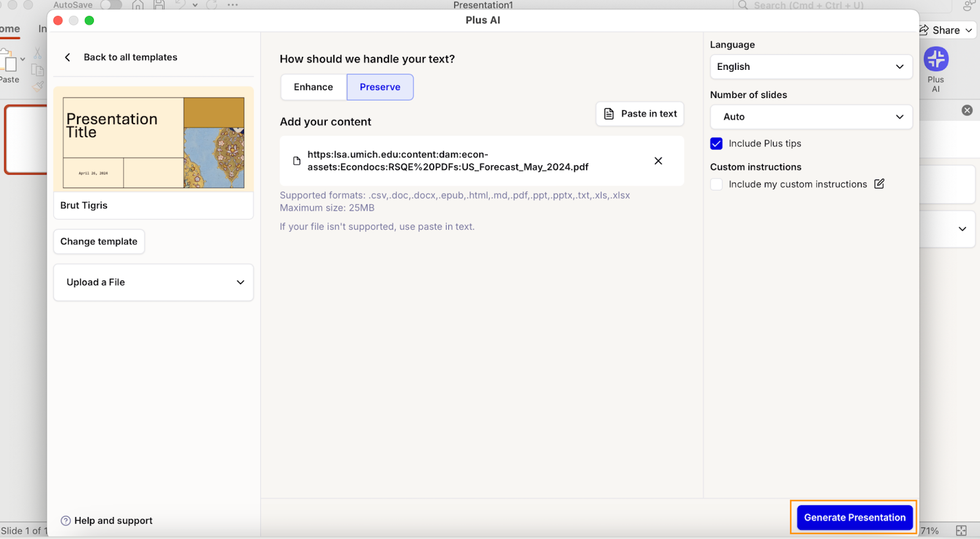Open the Share dropdown arrow
The width and height of the screenshot is (980, 539).
click(968, 30)
